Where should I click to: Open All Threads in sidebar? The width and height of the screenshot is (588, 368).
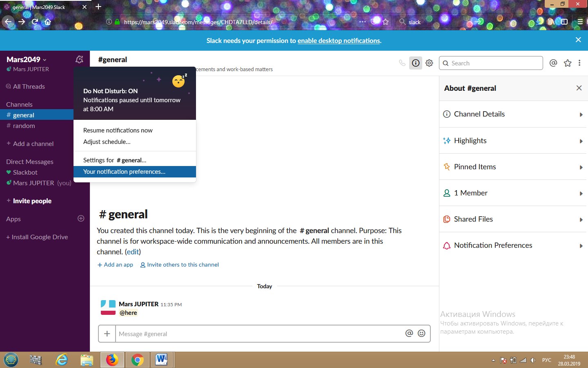[x=25, y=87]
